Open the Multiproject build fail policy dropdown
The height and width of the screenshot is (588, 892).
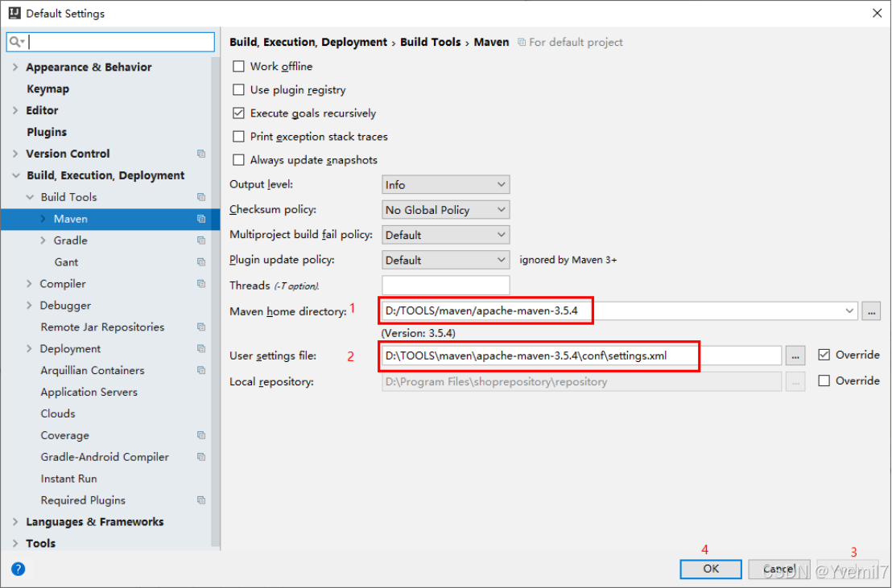445,234
